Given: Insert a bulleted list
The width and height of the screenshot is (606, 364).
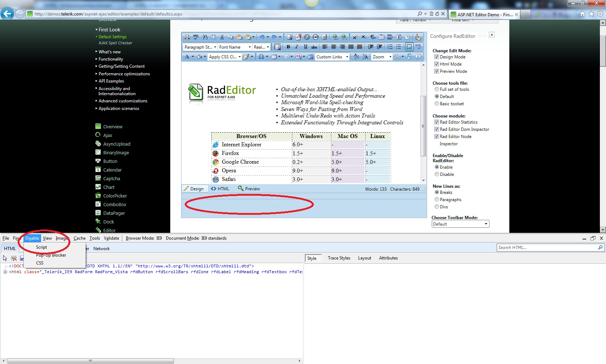Looking at the screenshot, I should [399, 47].
